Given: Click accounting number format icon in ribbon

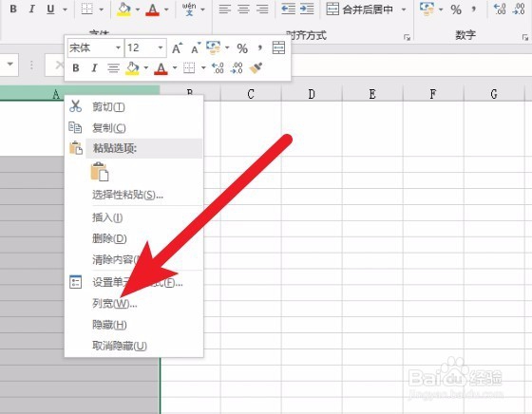Looking at the screenshot, I should tap(427, 9).
